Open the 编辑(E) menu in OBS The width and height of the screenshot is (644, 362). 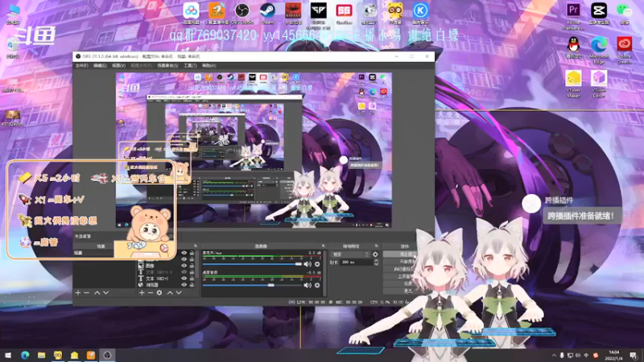(x=100, y=66)
